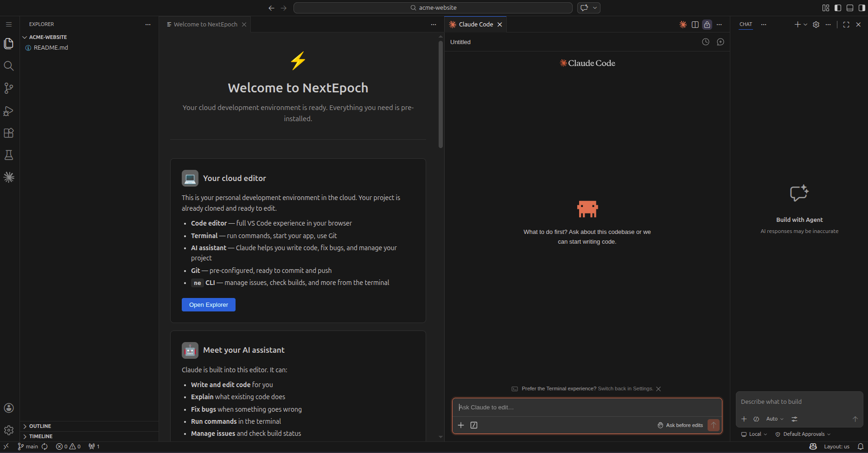Close the Welcome to NextEpoch tab
The width and height of the screenshot is (868, 453).
[x=244, y=25]
